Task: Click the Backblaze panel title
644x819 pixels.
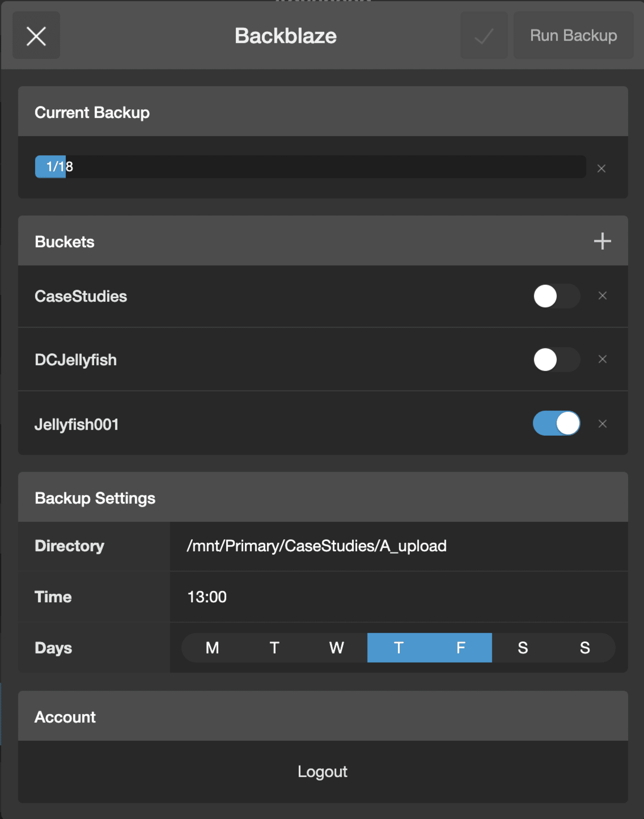Action: pos(286,36)
